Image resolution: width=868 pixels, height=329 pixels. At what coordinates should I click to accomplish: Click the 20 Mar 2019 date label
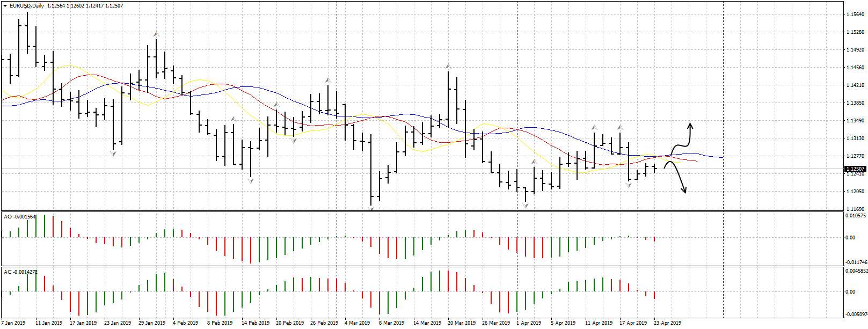click(x=461, y=323)
